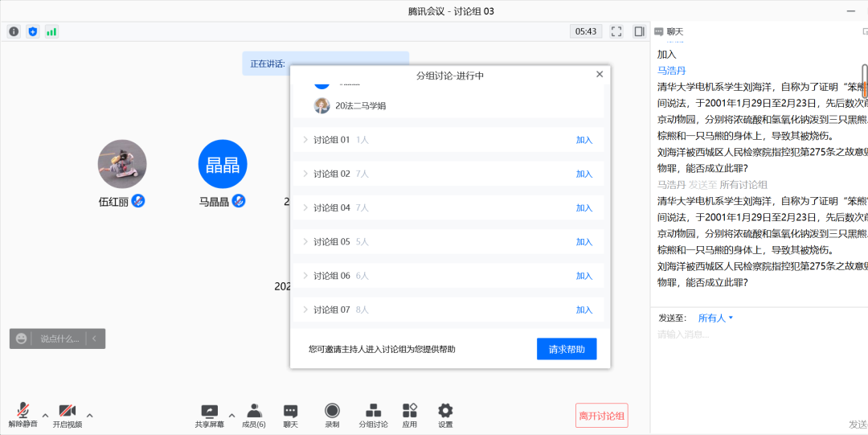Screen dimensions: 868x435
Task: Open the 成员(6) members list
Action: point(254,415)
